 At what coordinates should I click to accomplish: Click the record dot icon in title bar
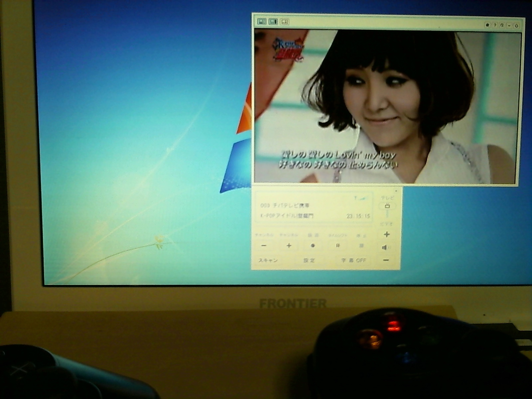pos(487,25)
